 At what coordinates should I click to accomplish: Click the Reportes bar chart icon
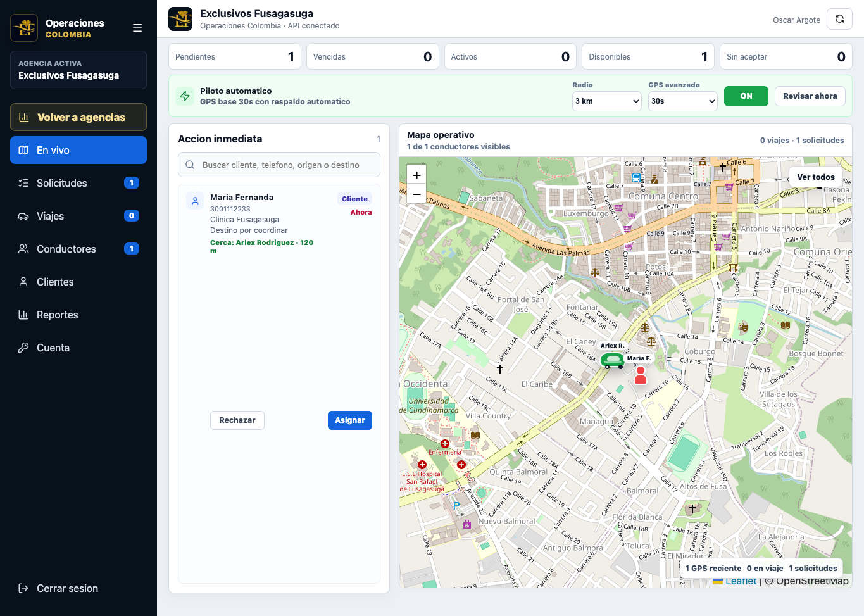coord(23,315)
